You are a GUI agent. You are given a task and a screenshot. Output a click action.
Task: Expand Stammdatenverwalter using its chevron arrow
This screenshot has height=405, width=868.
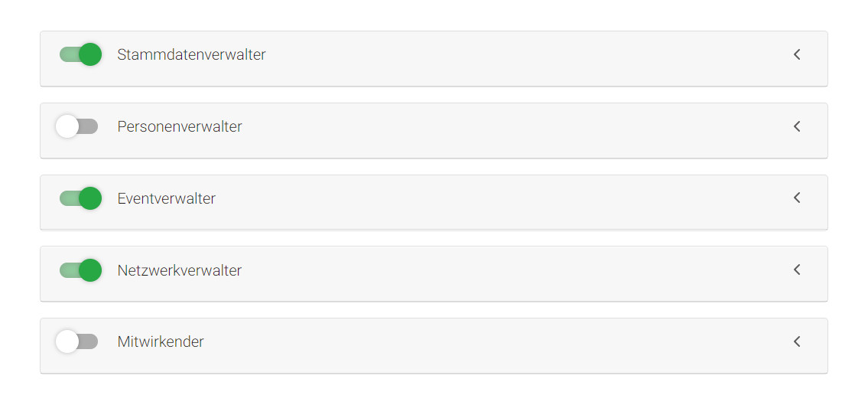pos(797,54)
